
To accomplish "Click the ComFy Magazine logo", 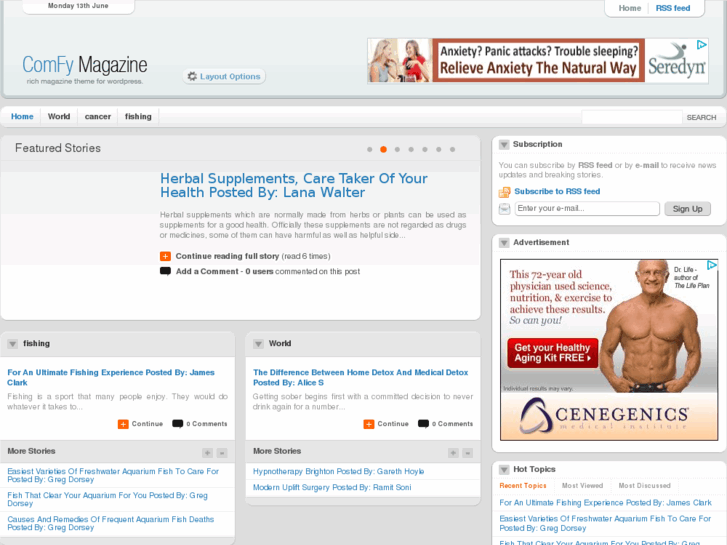I will click(84, 65).
